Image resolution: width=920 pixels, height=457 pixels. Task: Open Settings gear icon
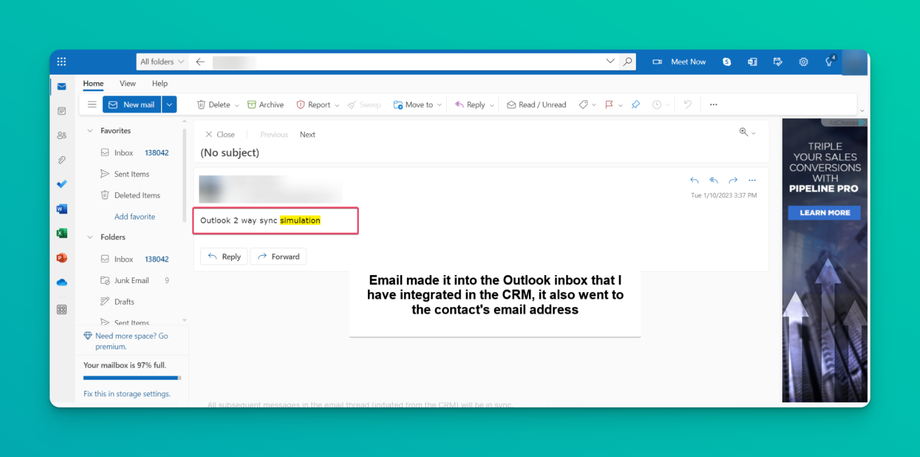pyautogui.click(x=804, y=62)
